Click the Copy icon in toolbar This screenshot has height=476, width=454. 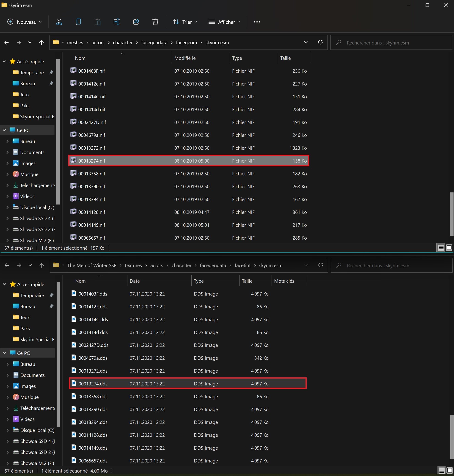coord(78,22)
